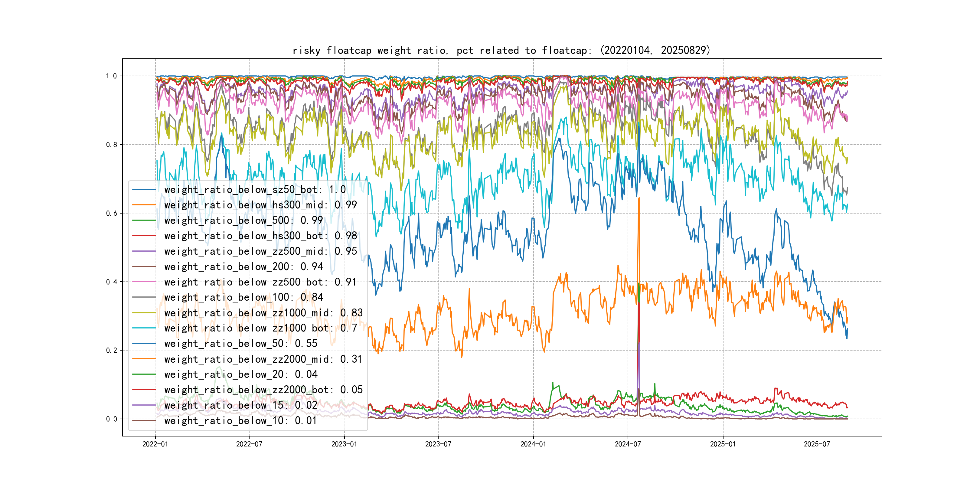The height and width of the screenshot is (490, 980).
Task: Click the green weight_ratio_below_500 legend line
Action: pyautogui.click(x=144, y=220)
